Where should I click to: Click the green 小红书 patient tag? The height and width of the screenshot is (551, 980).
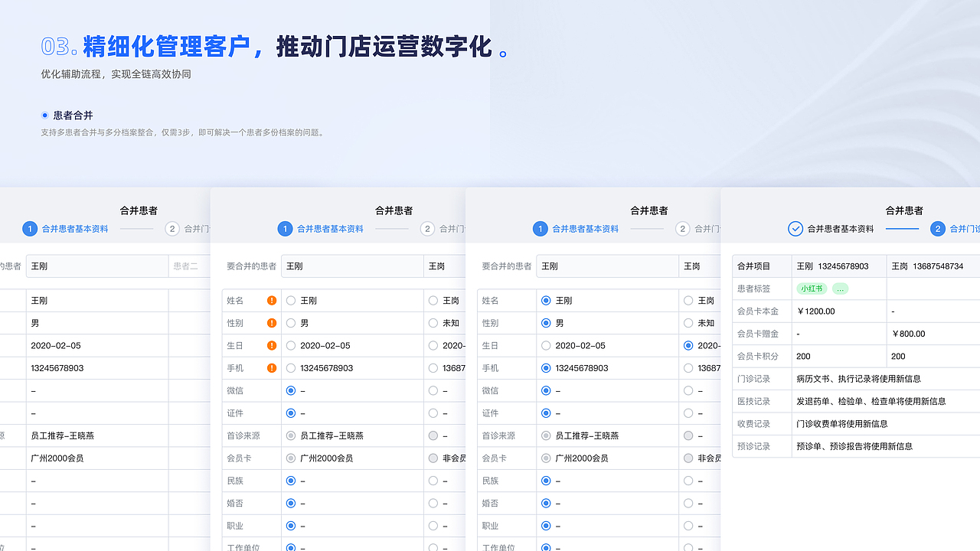tap(812, 289)
